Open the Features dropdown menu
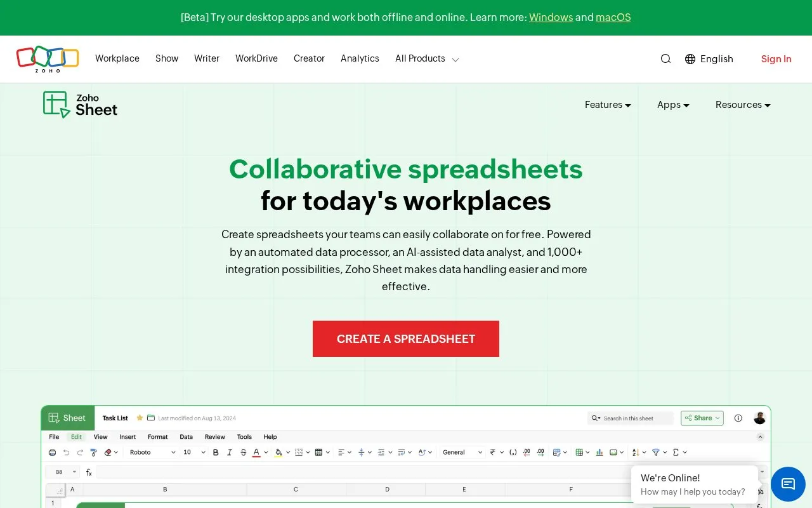The width and height of the screenshot is (812, 508). pyautogui.click(x=608, y=105)
